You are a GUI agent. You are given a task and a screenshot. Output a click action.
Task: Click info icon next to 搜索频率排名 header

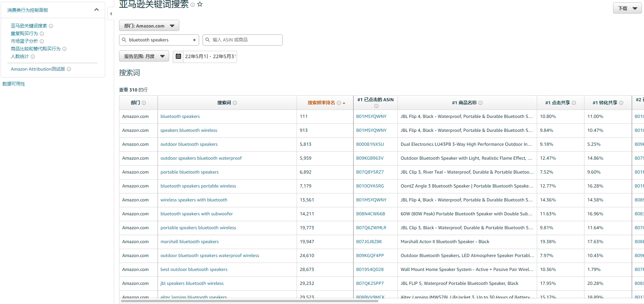[339, 103]
